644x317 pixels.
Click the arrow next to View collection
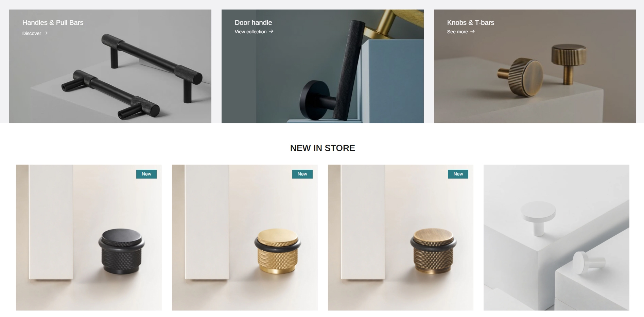pyautogui.click(x=271, y=31)
